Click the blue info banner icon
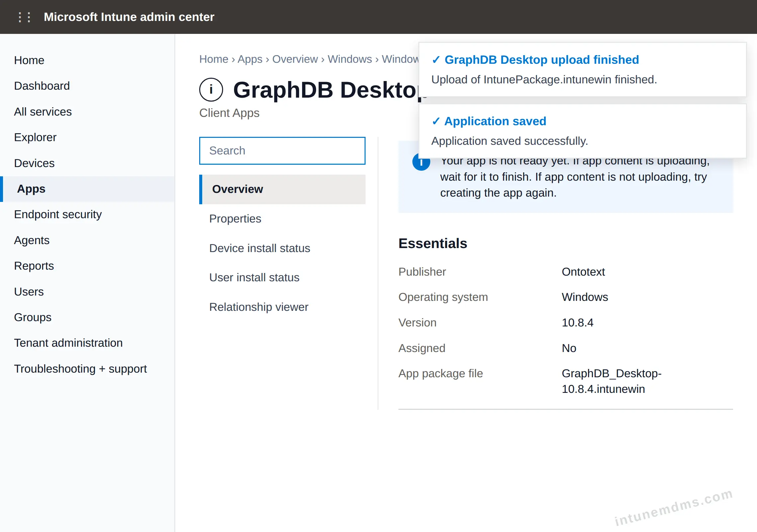757x532 pixels. (x=421, y=162)
